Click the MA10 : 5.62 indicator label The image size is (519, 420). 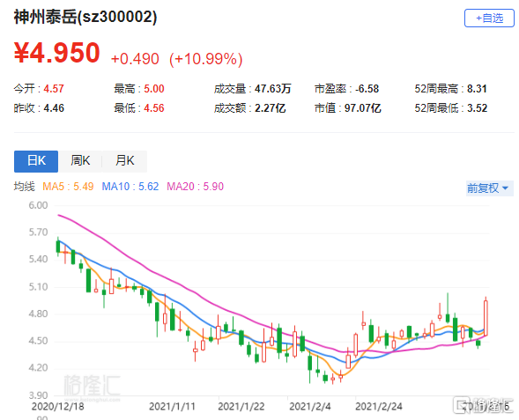(130, 187)
